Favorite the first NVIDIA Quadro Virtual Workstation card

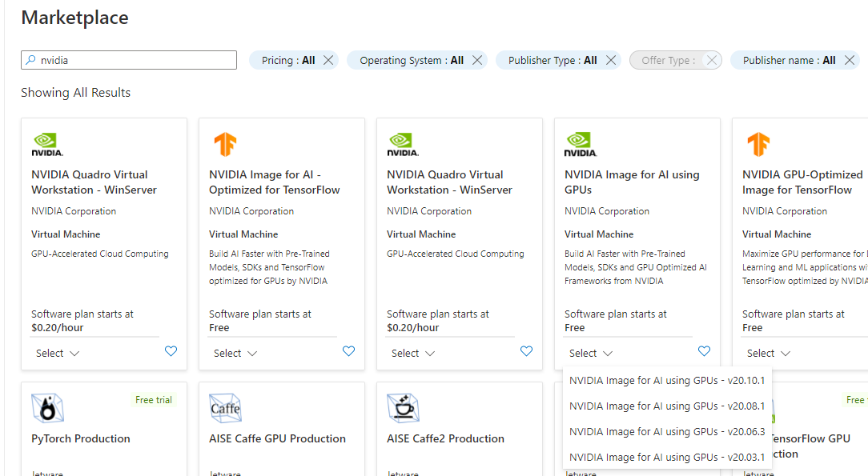tap(171, 351)
